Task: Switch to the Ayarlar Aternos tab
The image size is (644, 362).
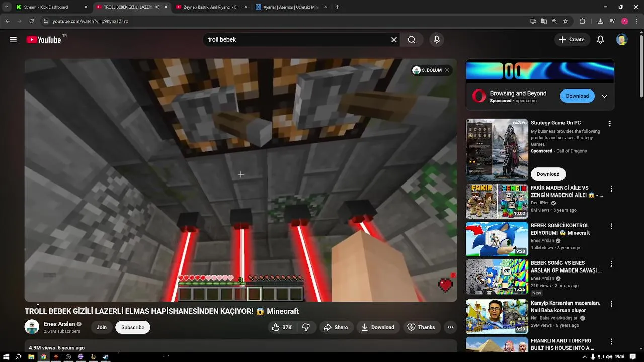Action: coord(291,7)
